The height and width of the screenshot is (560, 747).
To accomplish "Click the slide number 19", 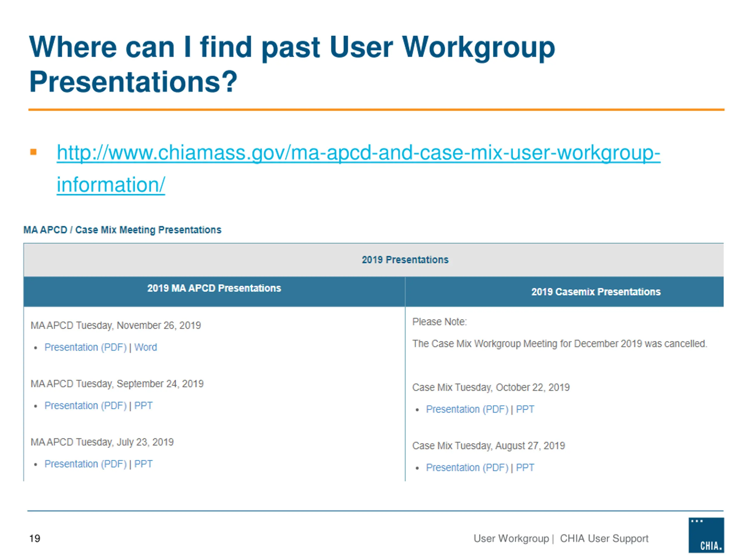I will click(35, 538).
